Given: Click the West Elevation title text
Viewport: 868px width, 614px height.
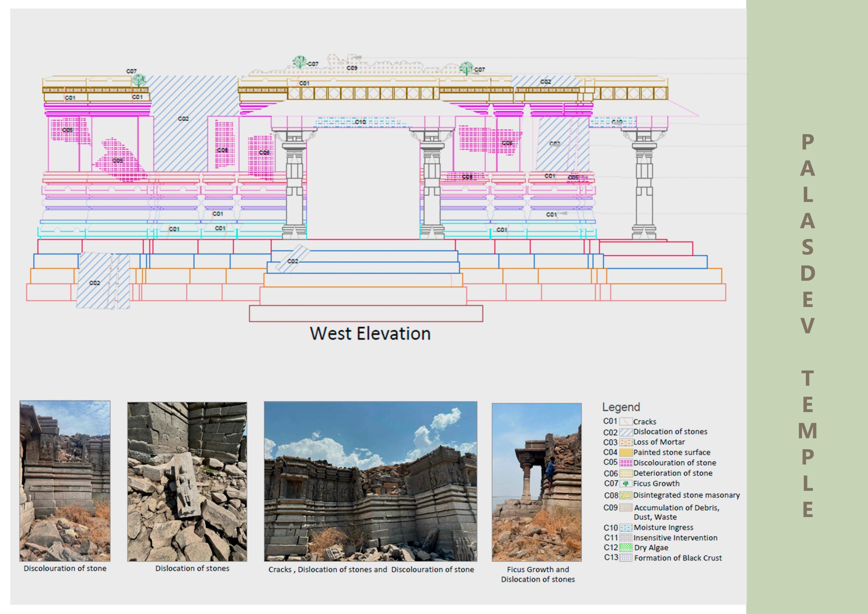Looking at the screenshot, I should pos(370,334).
